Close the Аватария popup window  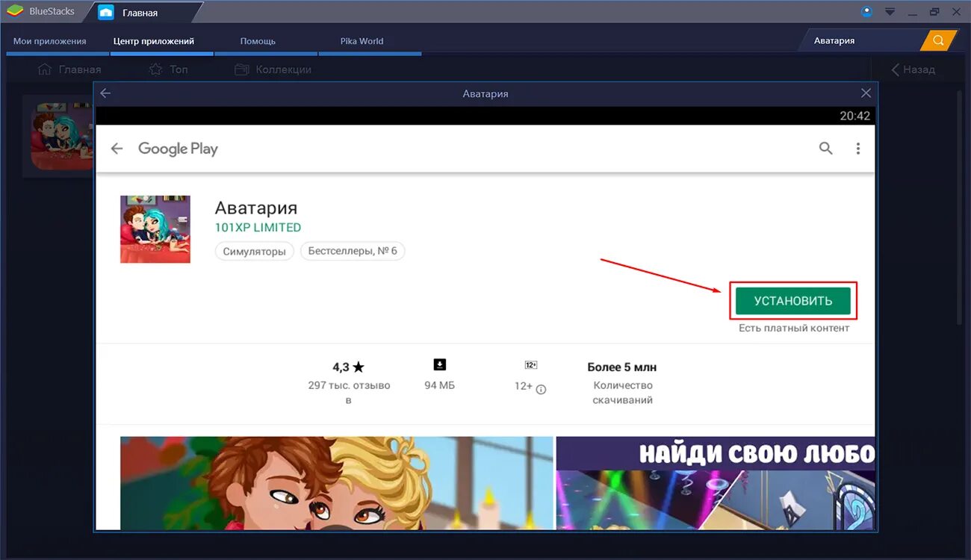(x=866, y=93)
